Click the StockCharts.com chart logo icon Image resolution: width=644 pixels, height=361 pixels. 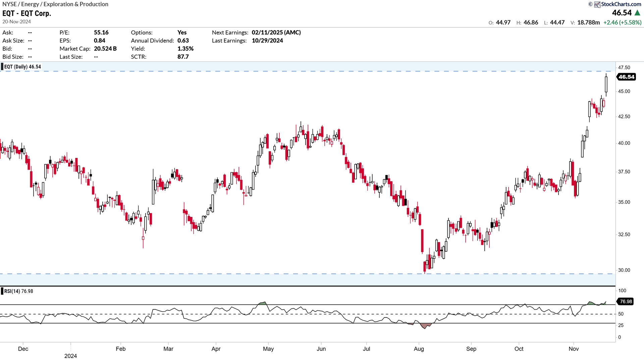(x=597, y=4)
